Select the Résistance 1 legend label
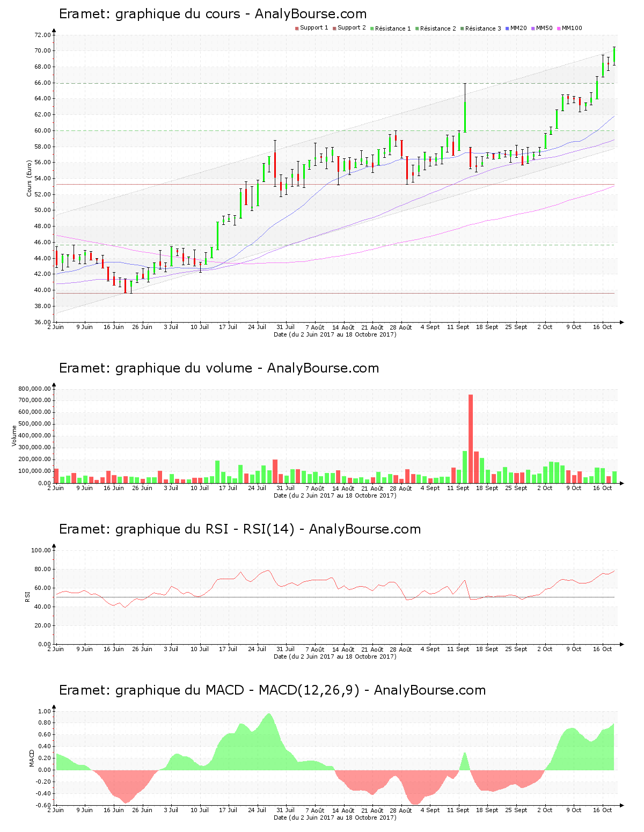The image size is (644, 832). (x=393, y=28)
